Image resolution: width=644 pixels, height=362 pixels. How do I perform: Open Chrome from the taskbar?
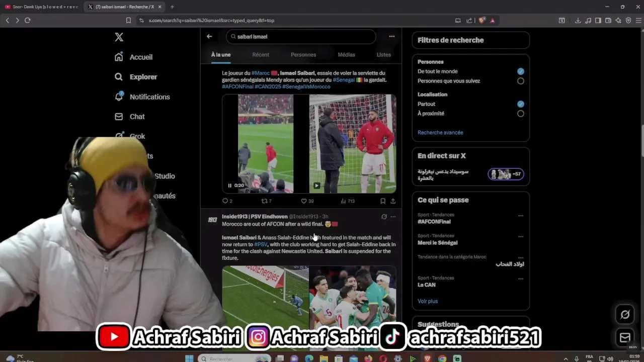click(442, 358)
